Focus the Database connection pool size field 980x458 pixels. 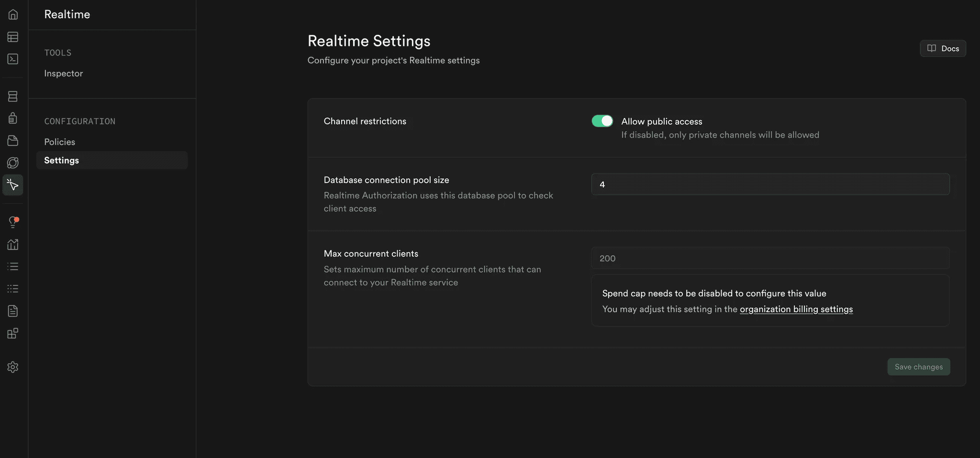point(770,184)
